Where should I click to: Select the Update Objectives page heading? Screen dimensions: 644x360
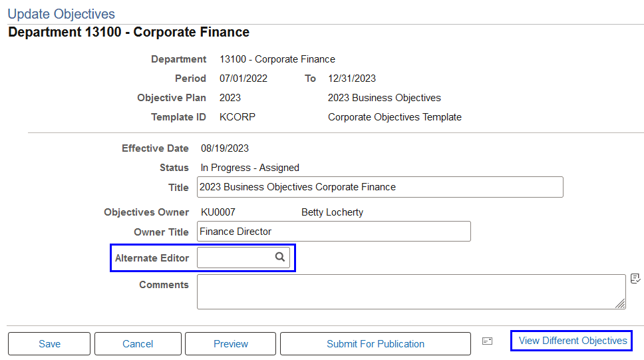61,14
